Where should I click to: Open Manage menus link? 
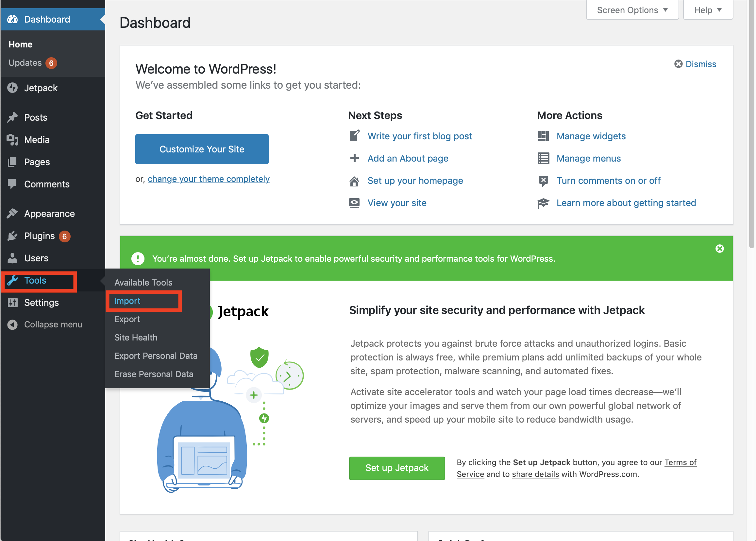point(589,158)
